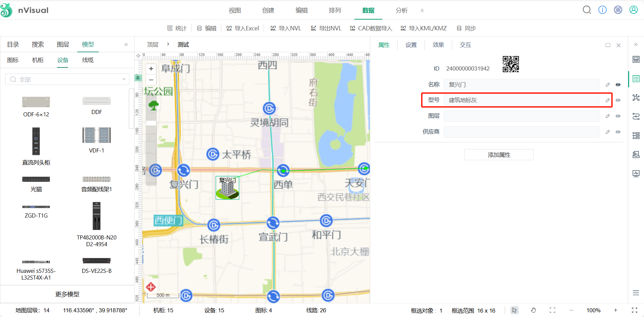Open the route path sidebar icon

tap(636, 116)
